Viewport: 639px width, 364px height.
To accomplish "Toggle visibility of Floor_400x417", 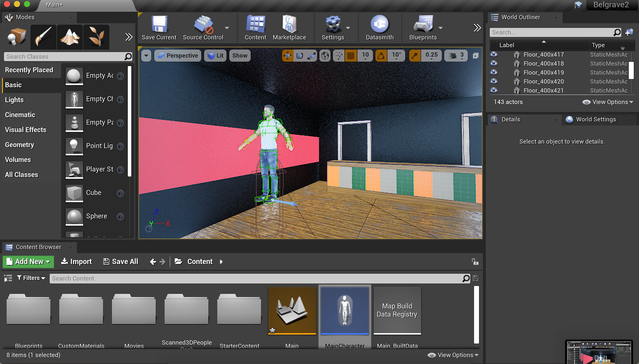I will pyautogui.click(x=494, y=54).
